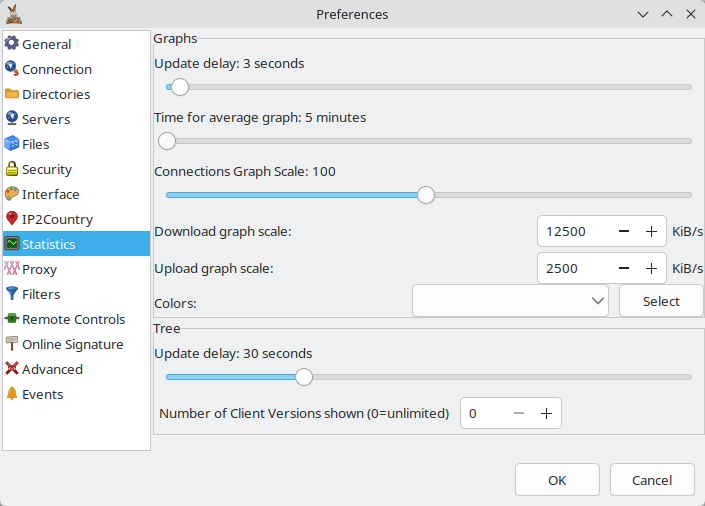Screen dimensions: 705x506
Task: Select Remote Controls page
Action: [x=76, y=319]
